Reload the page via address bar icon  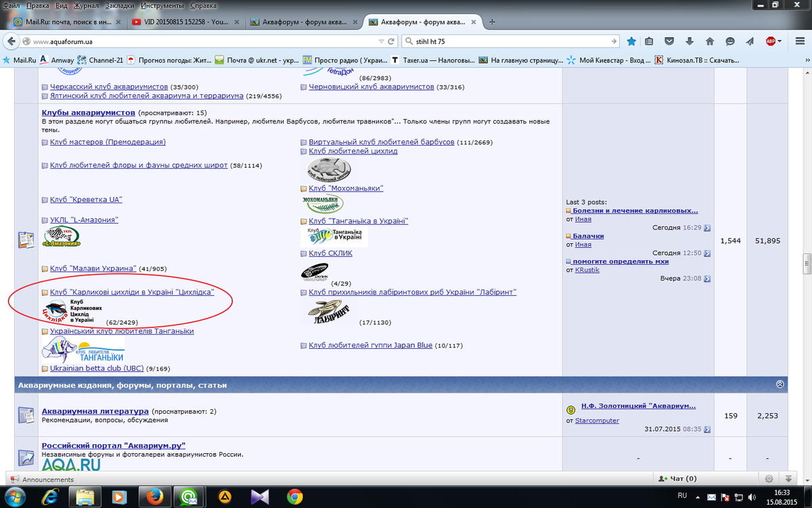click(392, 41)
